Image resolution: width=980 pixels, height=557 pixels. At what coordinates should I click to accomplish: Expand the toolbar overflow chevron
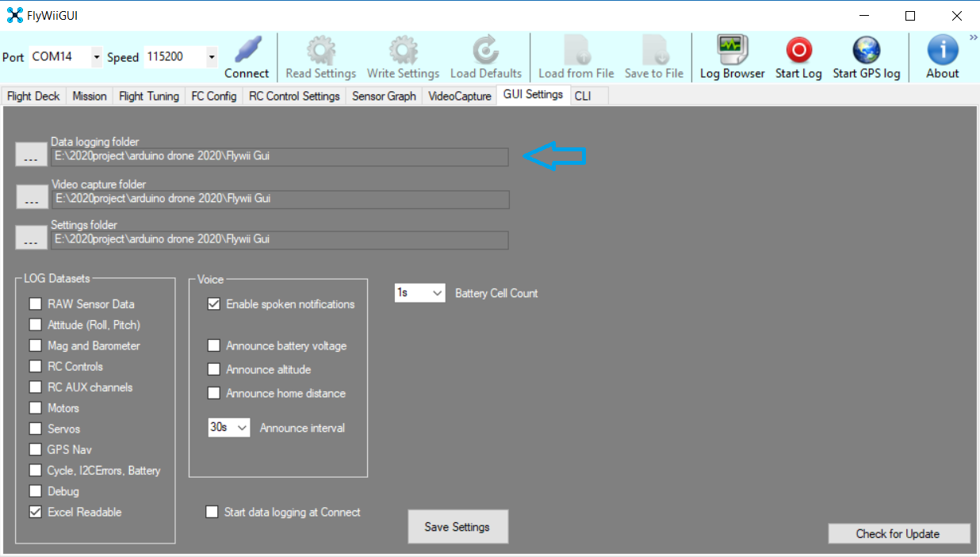(x=973, y=37)
